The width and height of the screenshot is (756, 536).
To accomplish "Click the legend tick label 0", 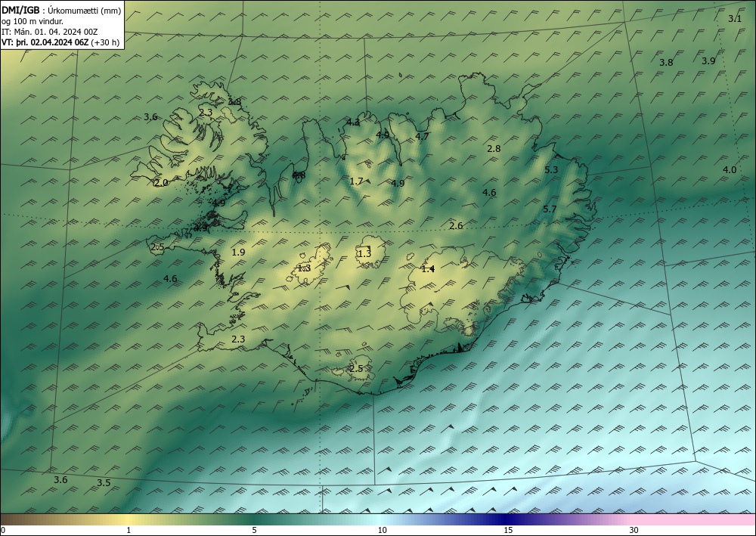I will tap(3, 530).
